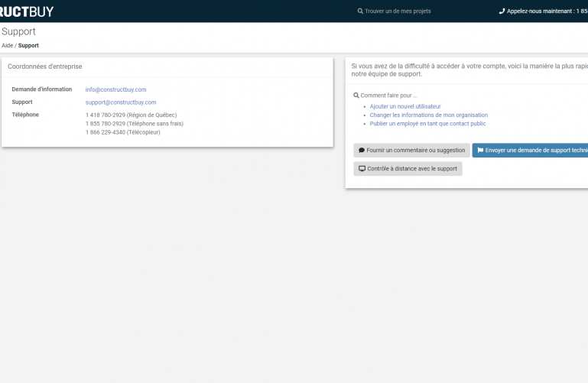Open Publier un employé en tant que contact public
The image size is (588, 383).
point(427,124)
